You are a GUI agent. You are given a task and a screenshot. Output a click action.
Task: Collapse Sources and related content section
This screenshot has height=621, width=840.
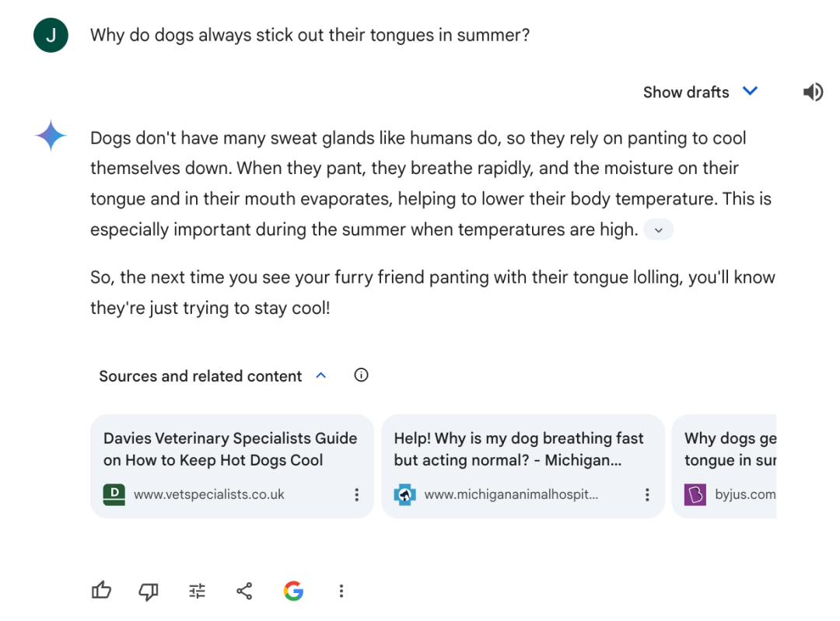(320, 376)
